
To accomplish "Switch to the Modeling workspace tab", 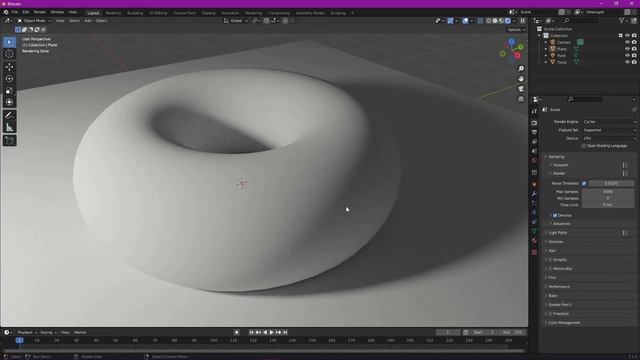I will [x=113, y=13].
